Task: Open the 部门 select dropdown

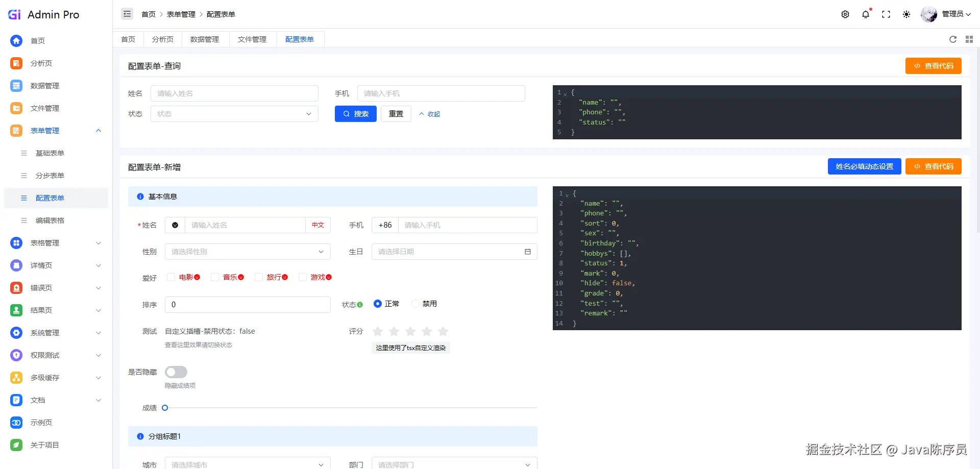Action: tap(454, 463)
